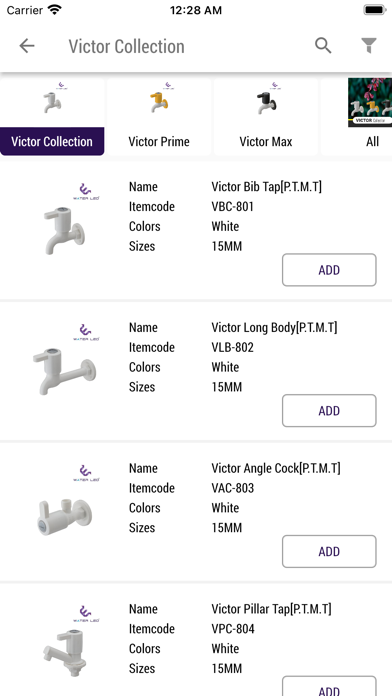This screenshot has width=392, height=696.
Task: Add Victor Pillar Tap VPC-804
Action: pyautogui.click(x=329, y=686)
